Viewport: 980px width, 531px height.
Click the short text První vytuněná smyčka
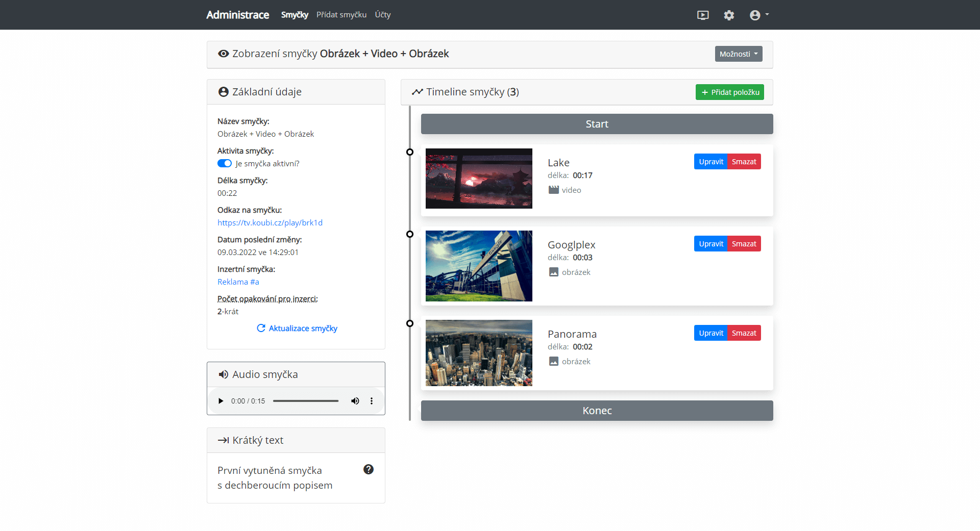269,470
